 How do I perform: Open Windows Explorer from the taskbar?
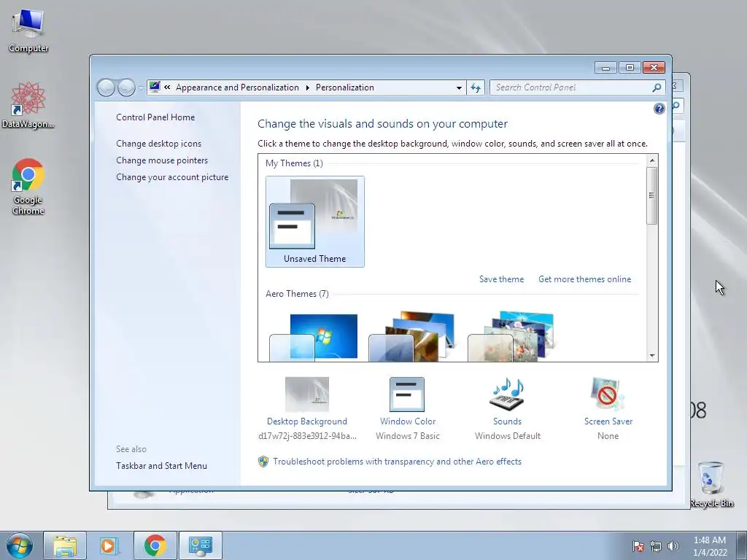(65, 545)
